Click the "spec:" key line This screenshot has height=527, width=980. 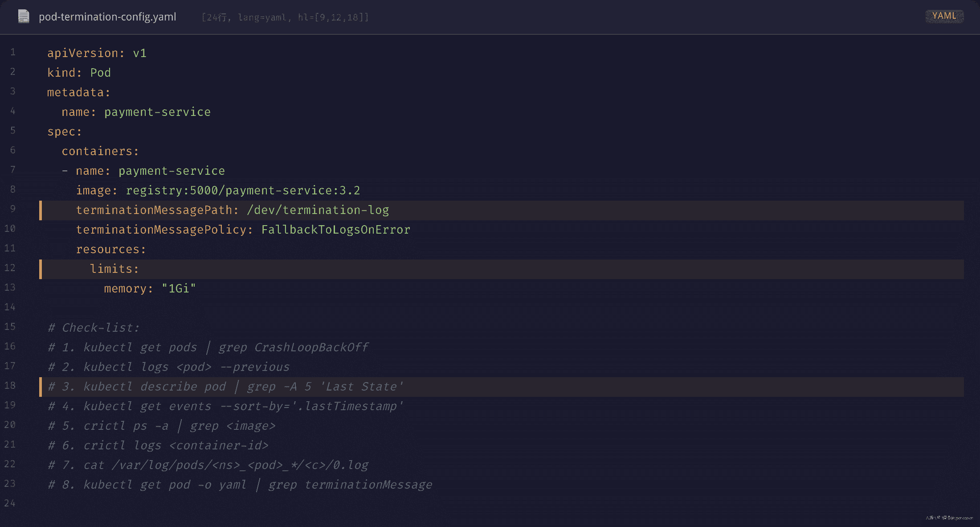[65, 132]
